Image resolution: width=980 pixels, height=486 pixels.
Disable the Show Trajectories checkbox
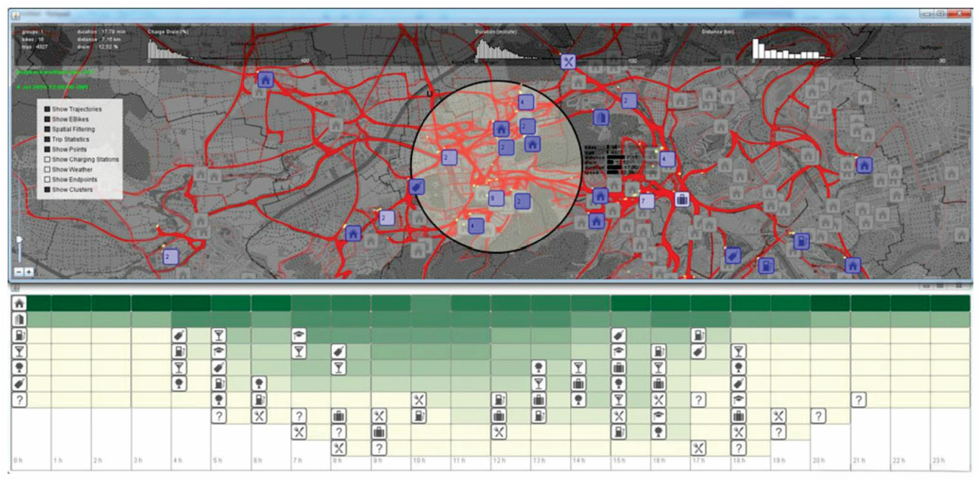[48, 109]
